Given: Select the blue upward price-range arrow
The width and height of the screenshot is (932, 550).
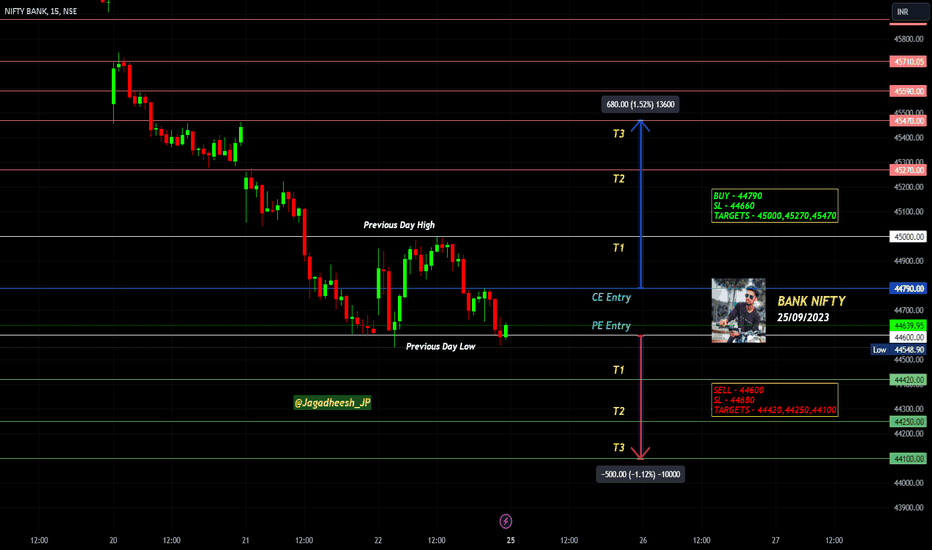Looking at the screenshot, I should pos(641,205).
